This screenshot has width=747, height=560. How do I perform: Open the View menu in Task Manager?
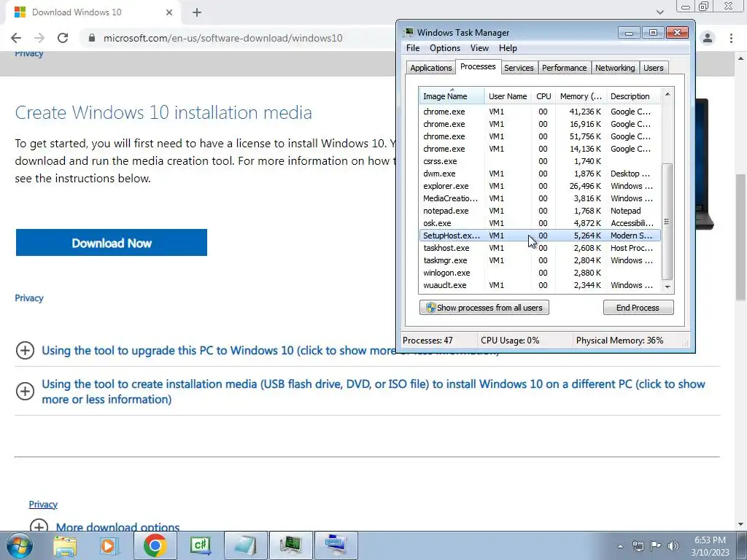click(x=479, y=48)
